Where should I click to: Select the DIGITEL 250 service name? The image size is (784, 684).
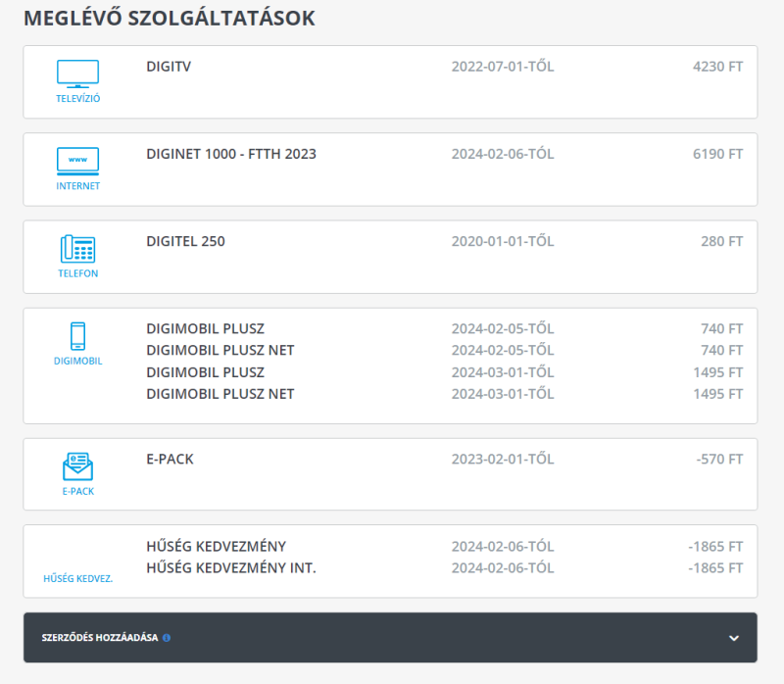(x=185, y=241)
